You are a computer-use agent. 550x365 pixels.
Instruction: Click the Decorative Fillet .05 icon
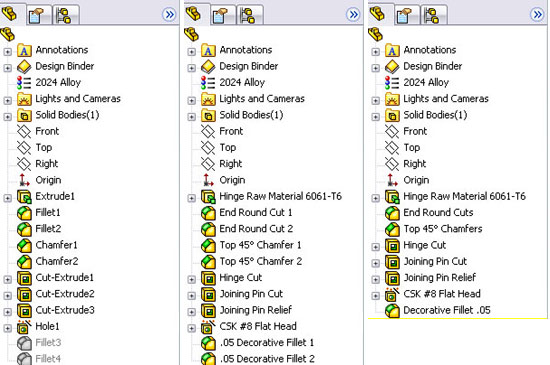392,310
